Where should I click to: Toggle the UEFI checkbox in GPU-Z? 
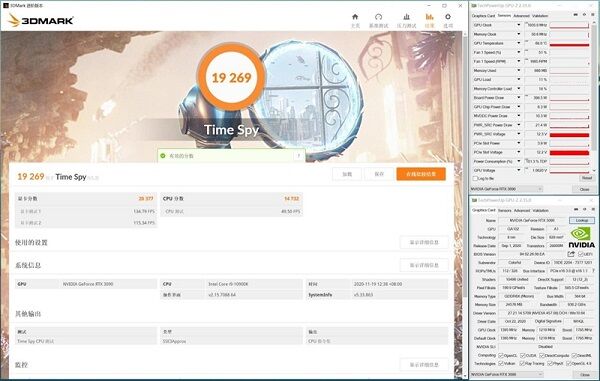(x=580, y=254)
